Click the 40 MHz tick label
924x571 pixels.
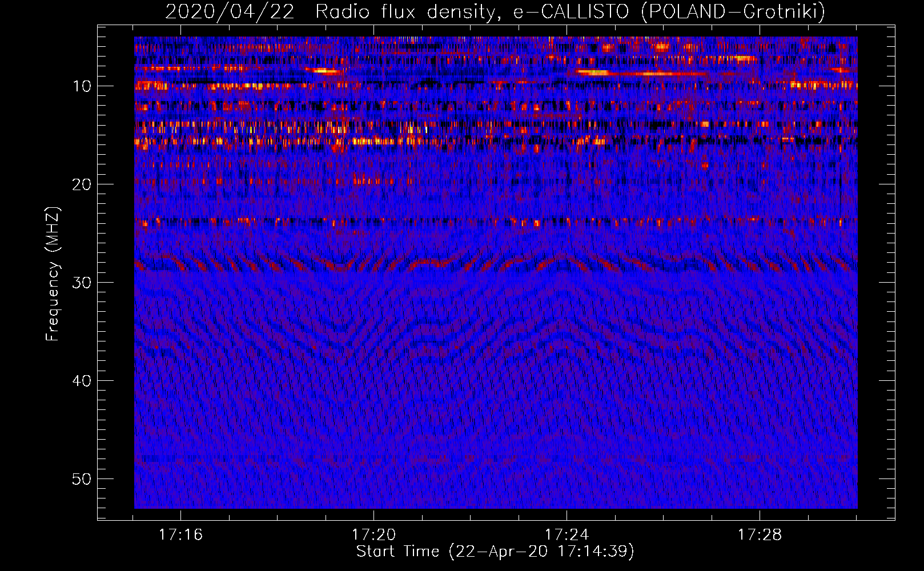coord(82,381)
